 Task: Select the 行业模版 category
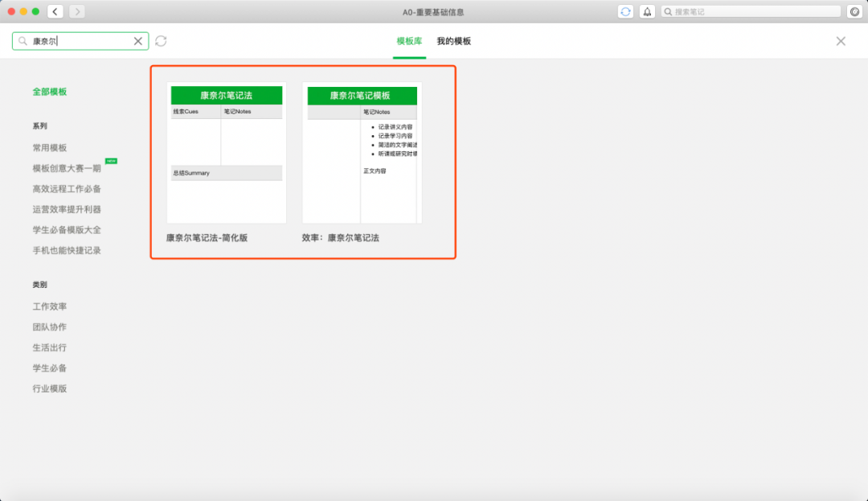pyautogui.click(x=49, y=388)
